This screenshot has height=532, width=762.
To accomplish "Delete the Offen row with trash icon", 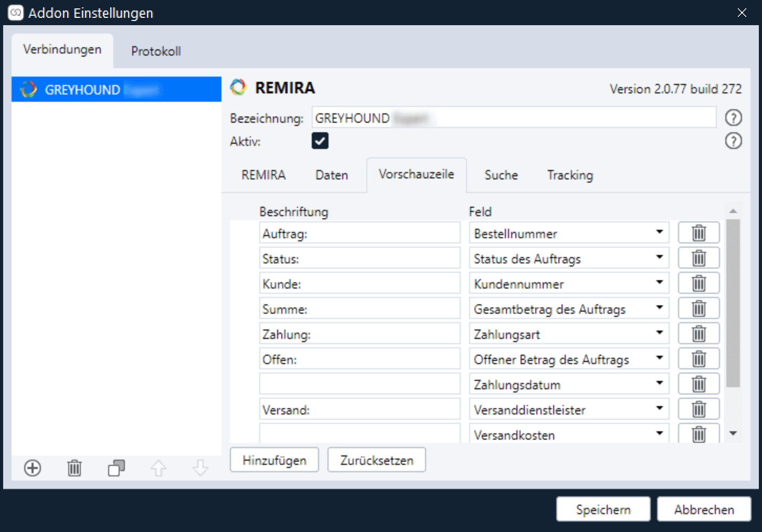I will tap(698, 358).
